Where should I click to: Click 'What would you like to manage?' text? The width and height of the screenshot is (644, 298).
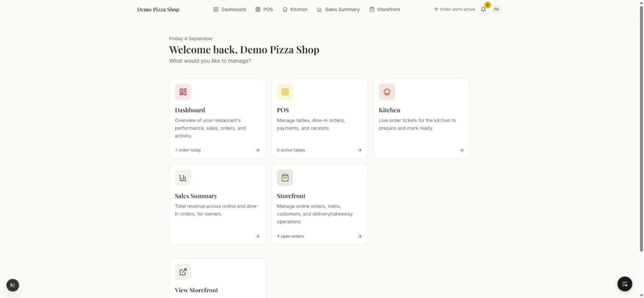click(x=210, y=61)
